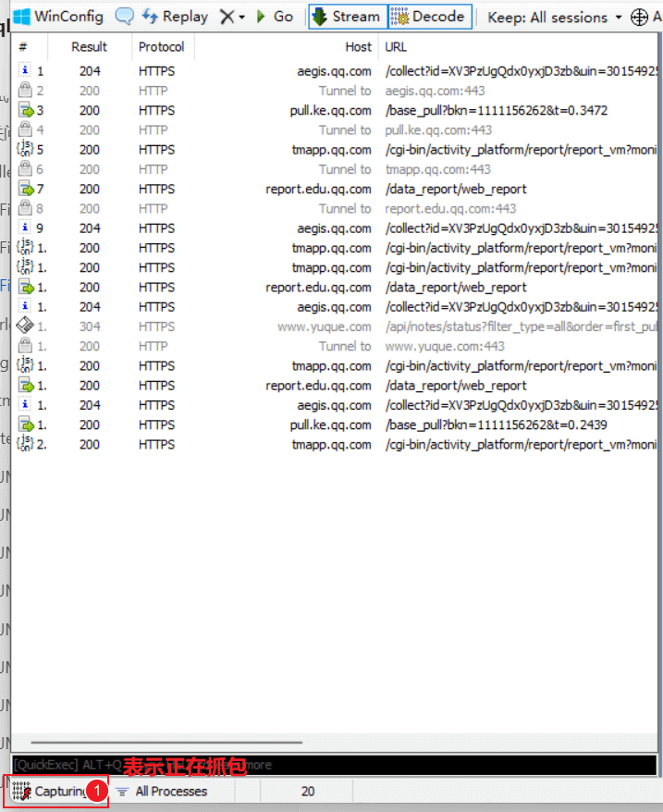Screen dimensions: 663x812
Task: Select the Tunnel to report.edu.qq.com:443 row
Action: click(x=334, y=209)
